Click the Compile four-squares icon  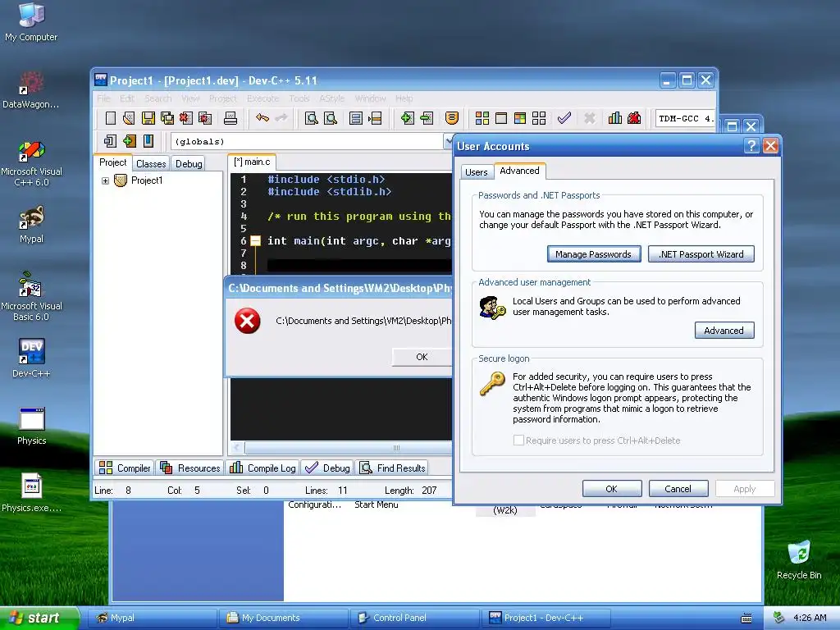tap(482, 118)
